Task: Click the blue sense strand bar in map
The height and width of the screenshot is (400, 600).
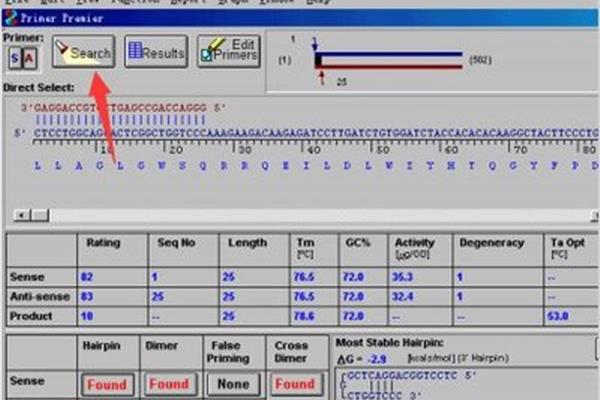Action: pyautogui.click(x=392, y=54)
